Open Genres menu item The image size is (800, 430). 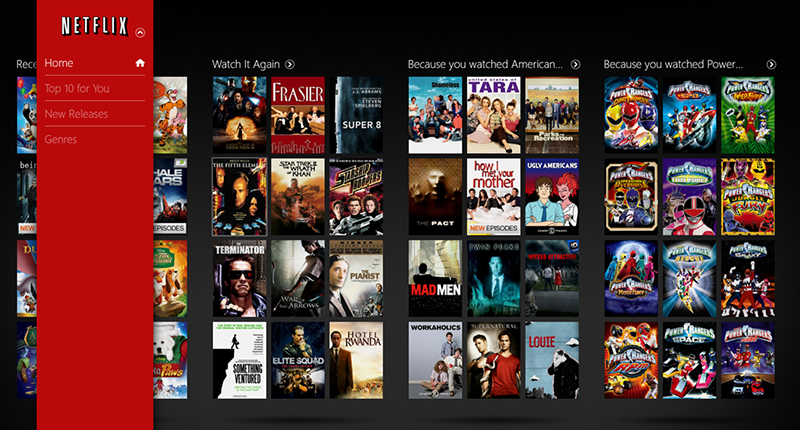(61, 139)
